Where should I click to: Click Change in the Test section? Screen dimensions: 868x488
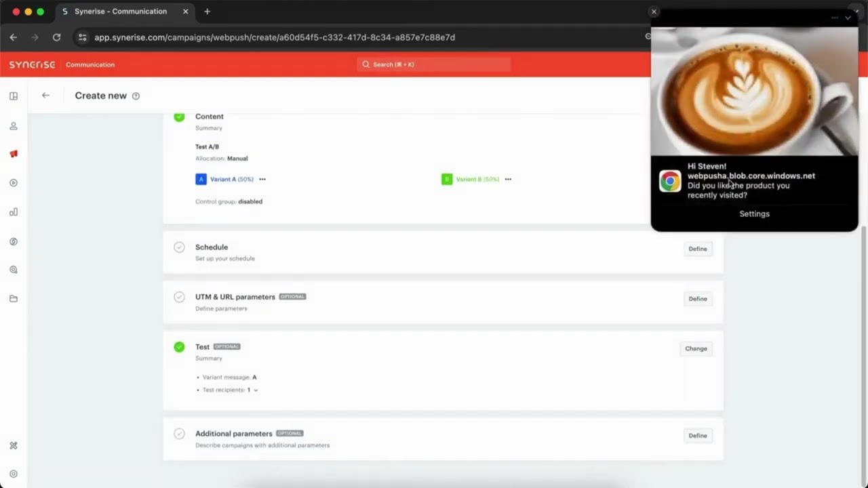[x=696, y=348]
